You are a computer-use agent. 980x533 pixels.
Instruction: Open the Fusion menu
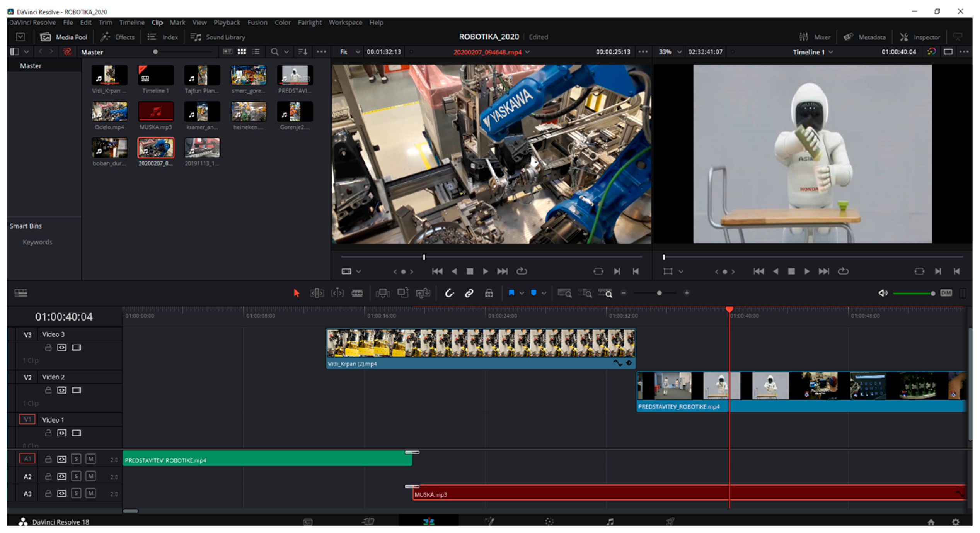pos(257,22)
